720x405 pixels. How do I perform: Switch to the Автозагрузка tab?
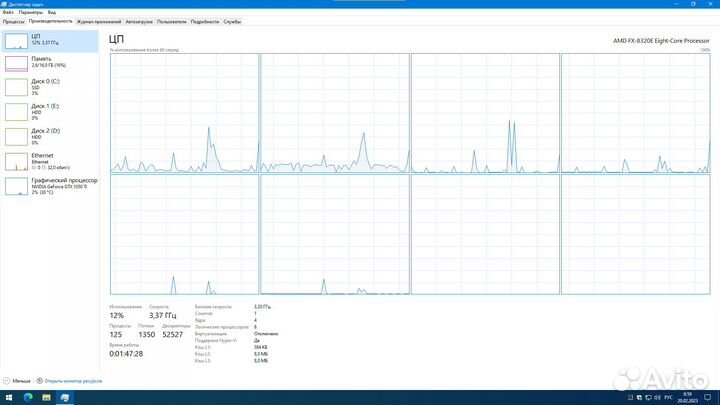point(139,22)
